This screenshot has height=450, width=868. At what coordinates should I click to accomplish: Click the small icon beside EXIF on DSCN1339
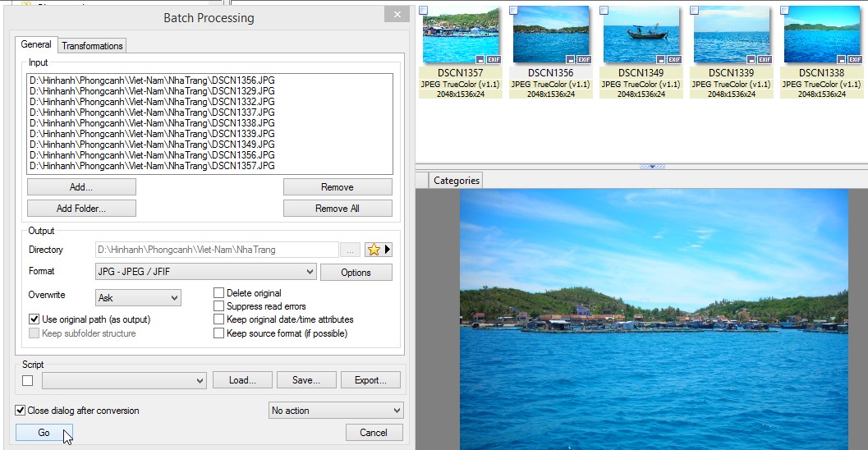click(x=751, y=60)
